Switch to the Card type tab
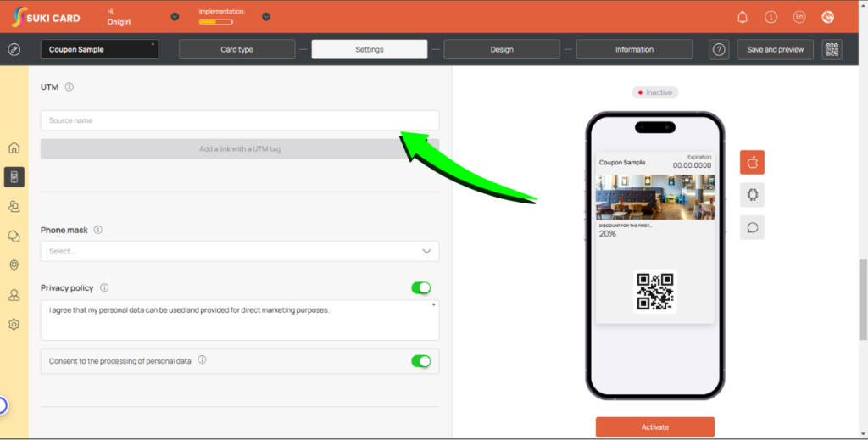This screenshot has height=440, width=868. coord(237,50)
